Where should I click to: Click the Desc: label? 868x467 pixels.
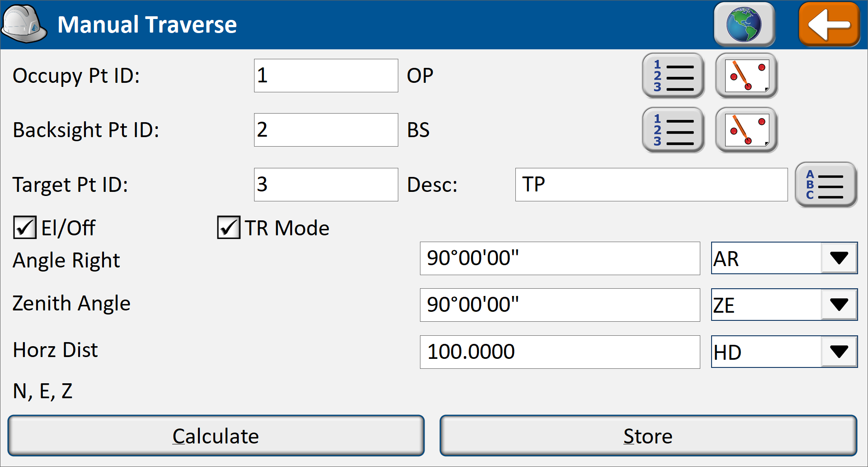[x=432, y=185]
